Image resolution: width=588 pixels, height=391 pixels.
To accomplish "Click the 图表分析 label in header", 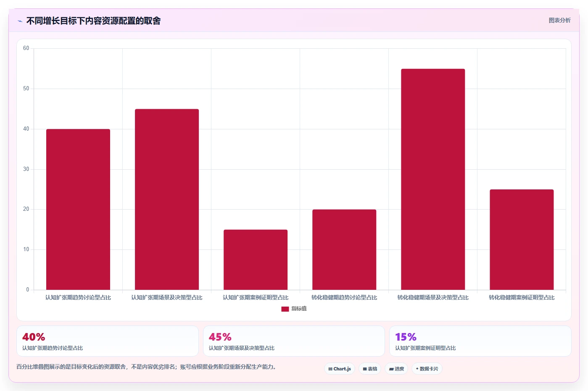I will [559, 20].
